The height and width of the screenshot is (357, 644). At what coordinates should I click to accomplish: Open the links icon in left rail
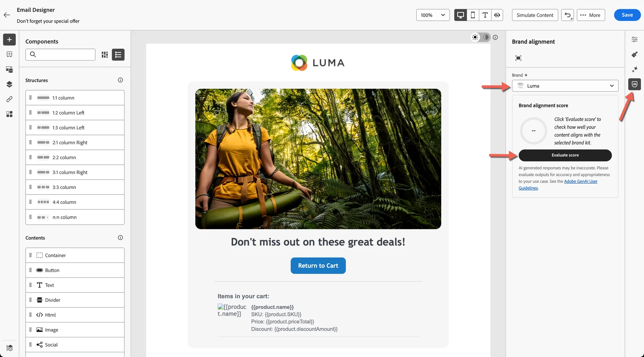tap(9, 99)
